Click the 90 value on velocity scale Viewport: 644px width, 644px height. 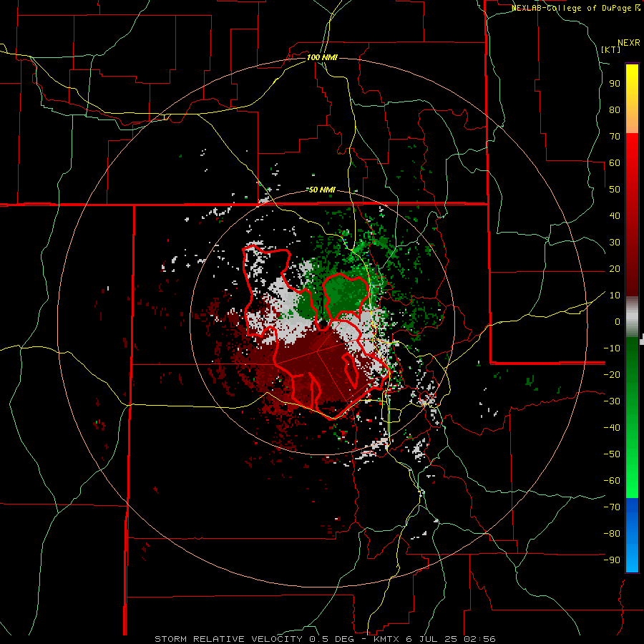click(615, 84)
